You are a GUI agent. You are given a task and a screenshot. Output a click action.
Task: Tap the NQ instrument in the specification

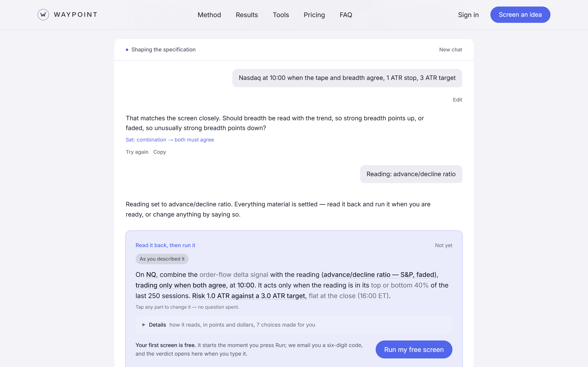[151, 274]
